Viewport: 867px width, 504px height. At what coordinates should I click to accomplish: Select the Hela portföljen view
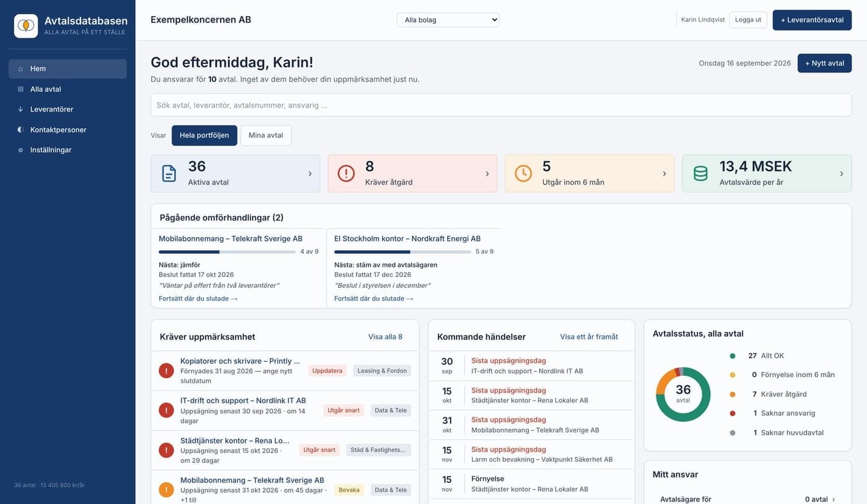coord(204,136)
